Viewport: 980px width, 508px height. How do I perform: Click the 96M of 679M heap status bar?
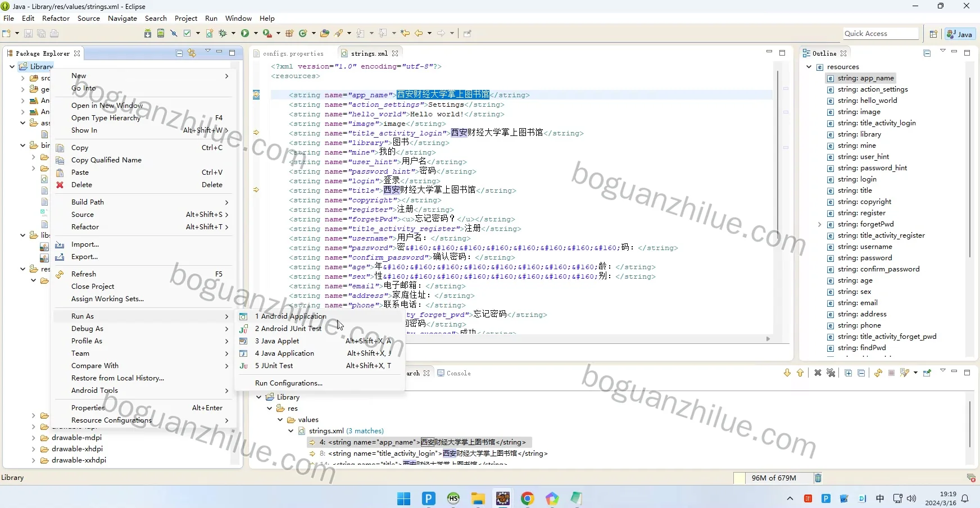pos(774,478)
